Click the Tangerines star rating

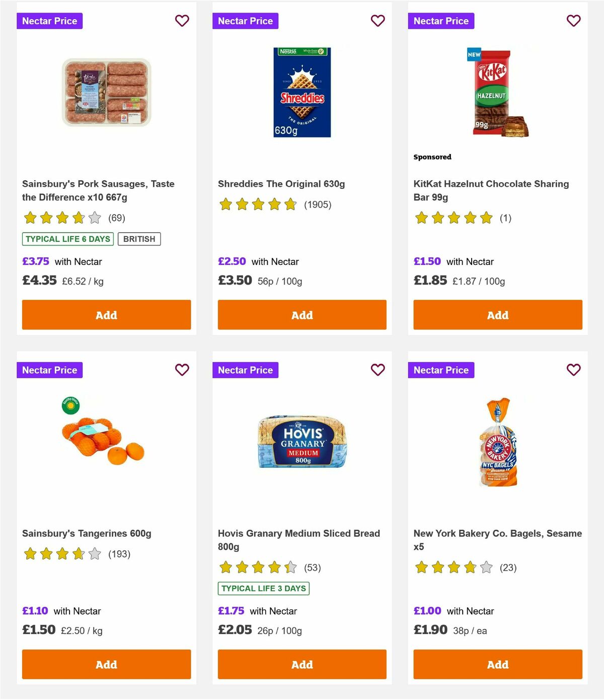tap(61, 554)
